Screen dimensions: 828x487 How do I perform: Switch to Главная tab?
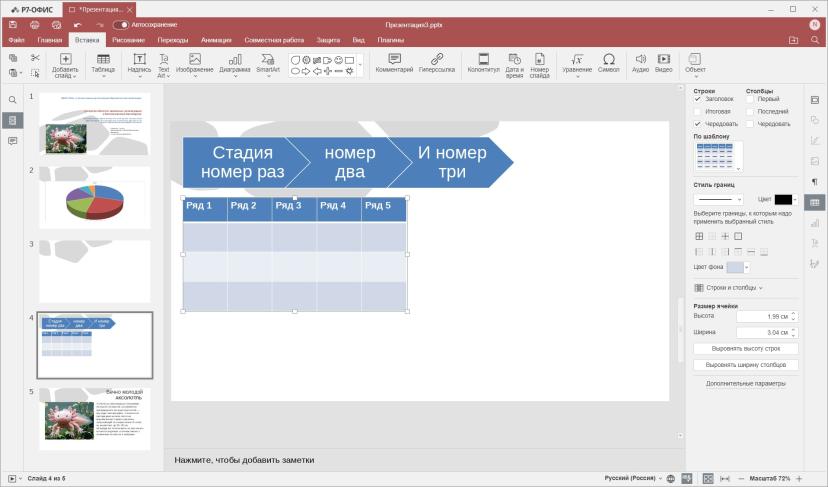point(50,40)
